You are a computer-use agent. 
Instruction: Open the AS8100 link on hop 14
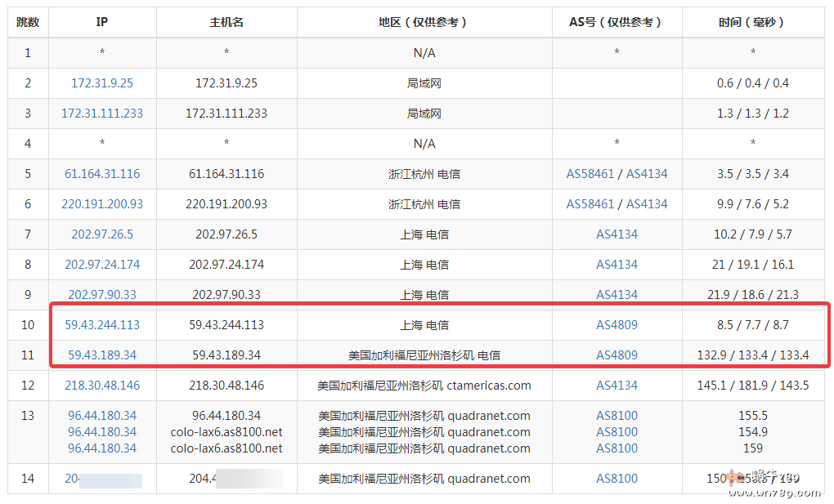coord(617,479)
